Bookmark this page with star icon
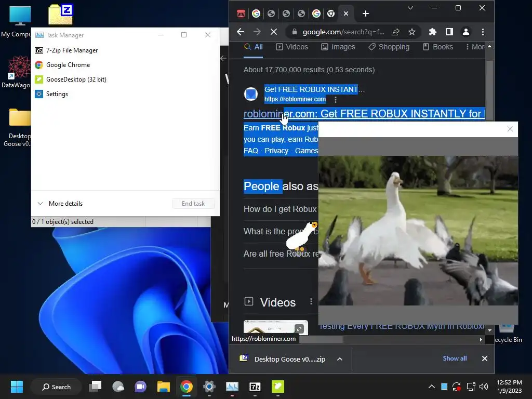Screen dimensions: 532x399 point(412,32)
